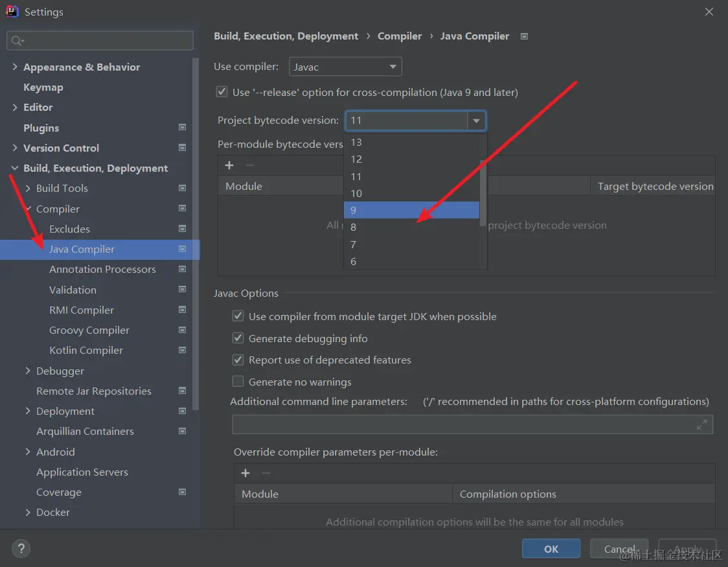Image resolution: width=728 pixels, height=567 pixels.
Task: Toggle Report use of deprecated features
Action: (x=238, y=360)
